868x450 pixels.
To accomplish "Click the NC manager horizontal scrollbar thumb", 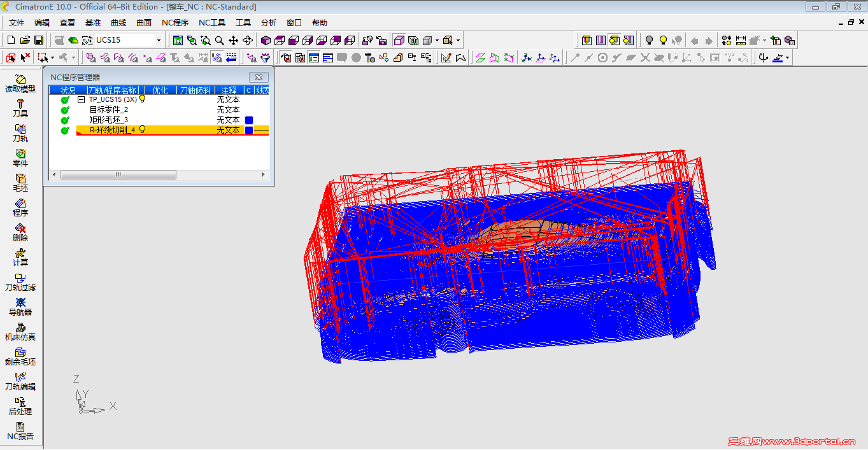I will pyautogui.click(x=118, y=174).
